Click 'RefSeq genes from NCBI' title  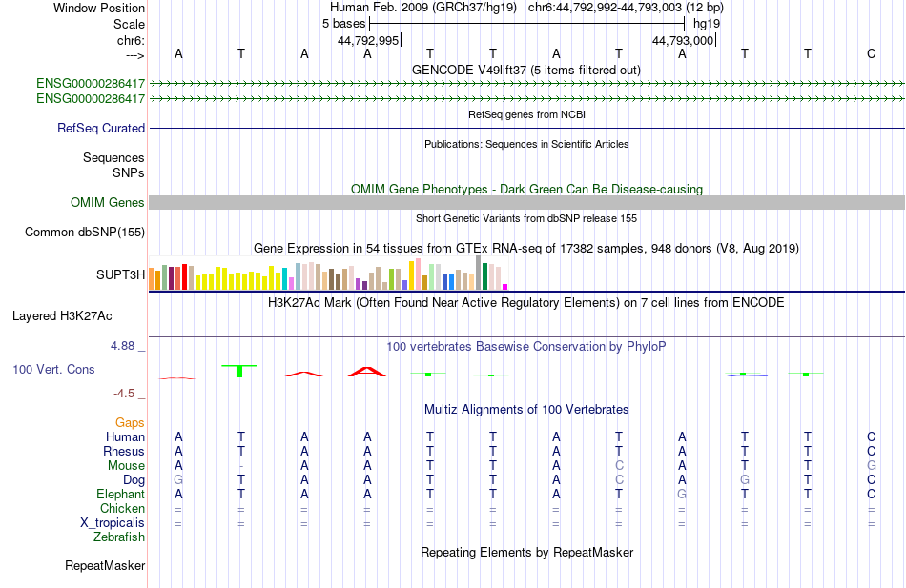coord(526,114)
